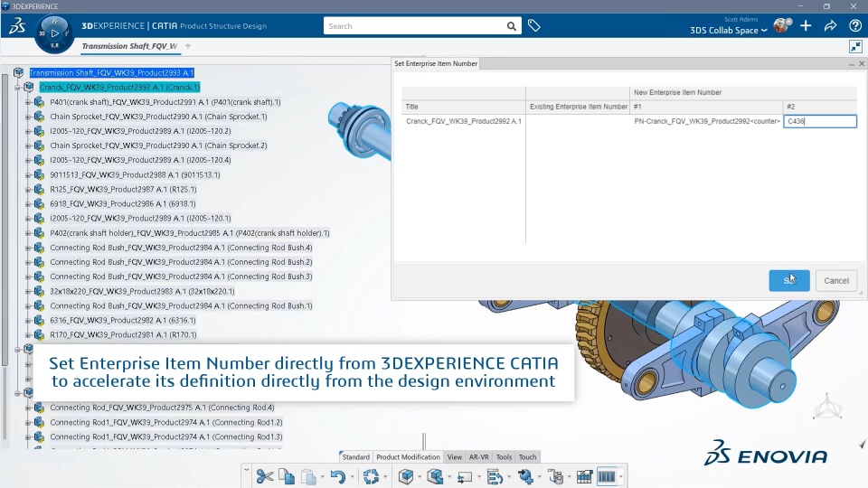Click the Cranck_FQV_WK39_Product2992 A.1 title cell
This screenshot has width=868, height=488.
pyautogui.click(x=463, y=121)
